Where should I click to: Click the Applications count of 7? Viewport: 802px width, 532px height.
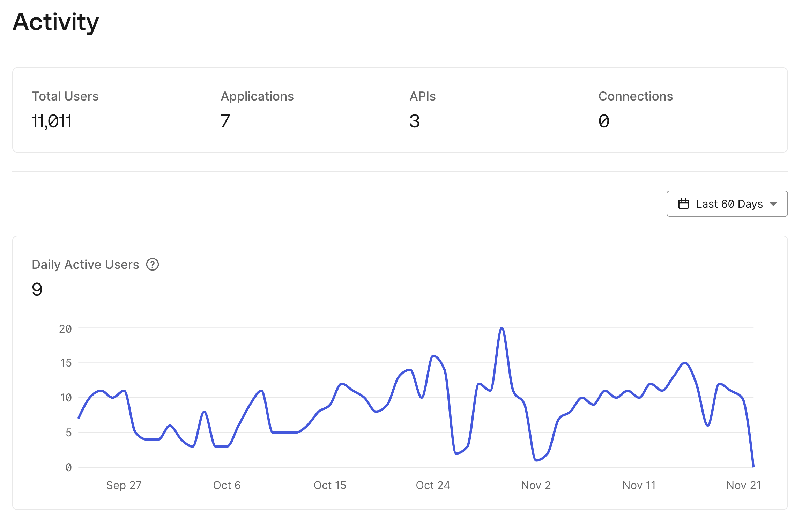tap(225, 121)
